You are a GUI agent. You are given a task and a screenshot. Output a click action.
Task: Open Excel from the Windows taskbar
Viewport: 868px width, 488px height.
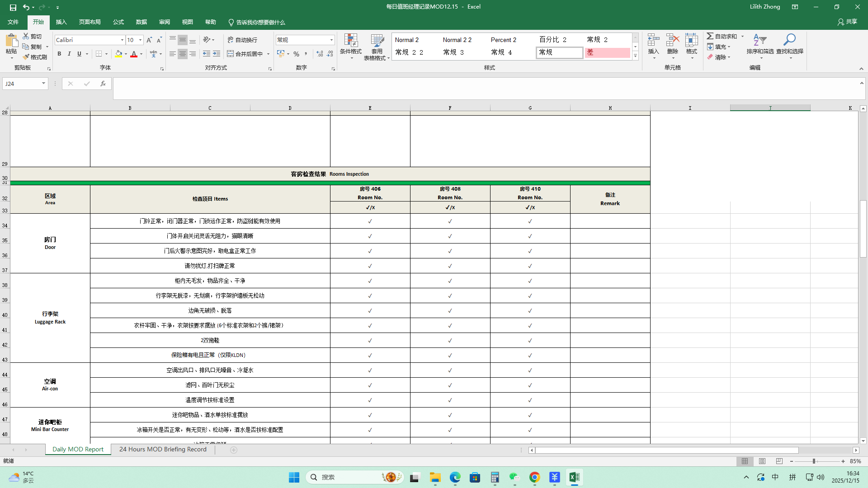click(574, 477)
